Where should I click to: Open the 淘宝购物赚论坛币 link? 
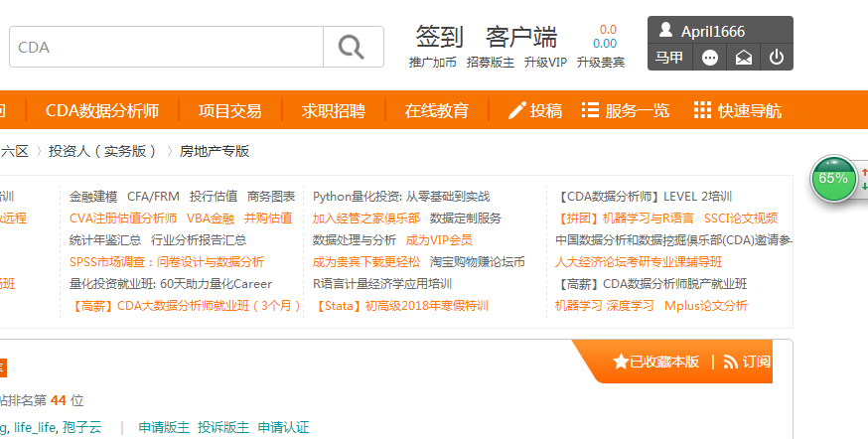click(x=477, y=262)
